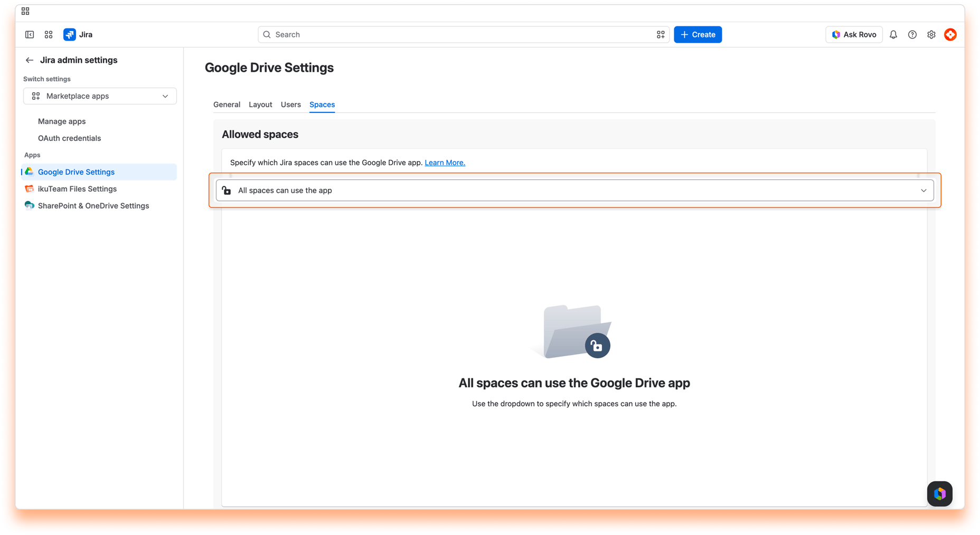The height and width of the screenshot is (535, 980).
Task: Click the SharePoint & OneDrive icon in sidebar
Action: pyautogui.click(x=30, y=206)
